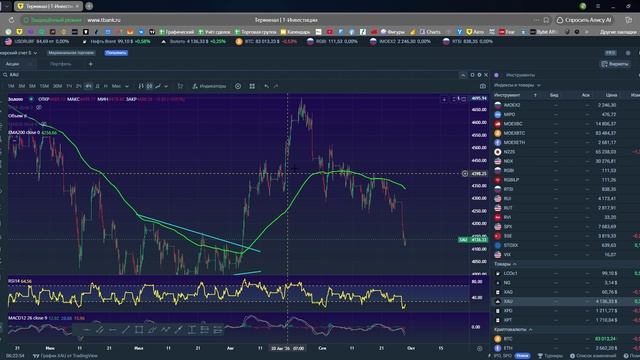
Task: Open the Виджеты widgets panel
Action: pos(615,64)
